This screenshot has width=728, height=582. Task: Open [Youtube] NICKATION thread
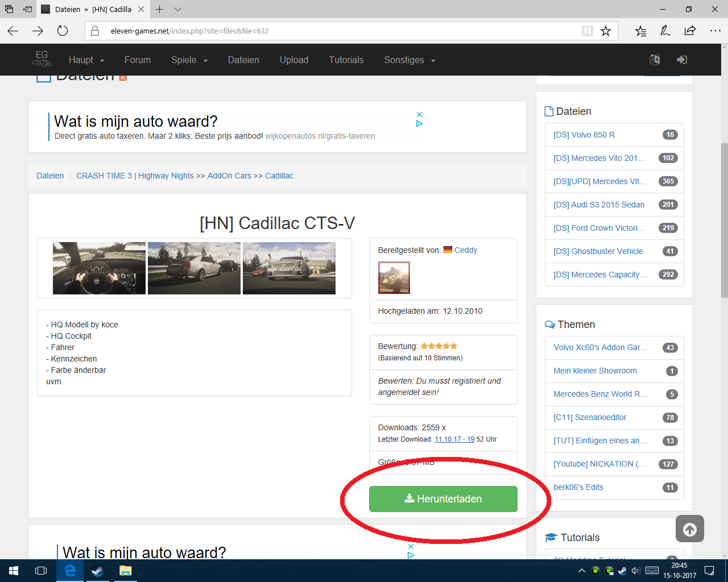click(x=599, y=464)
